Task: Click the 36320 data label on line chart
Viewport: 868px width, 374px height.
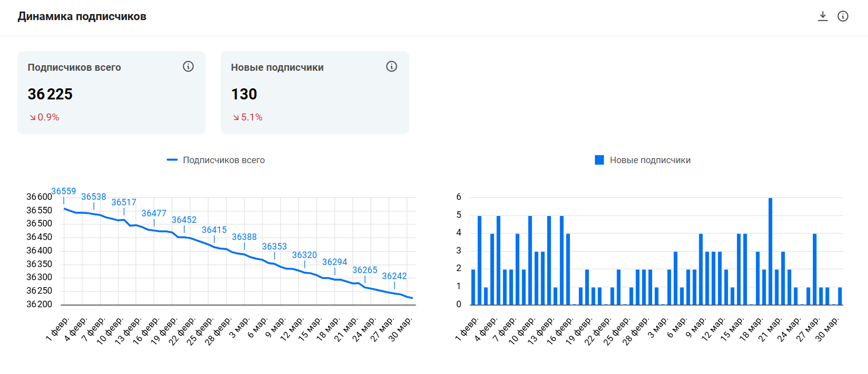Action: pyautogui.click(x=305, y=255)
